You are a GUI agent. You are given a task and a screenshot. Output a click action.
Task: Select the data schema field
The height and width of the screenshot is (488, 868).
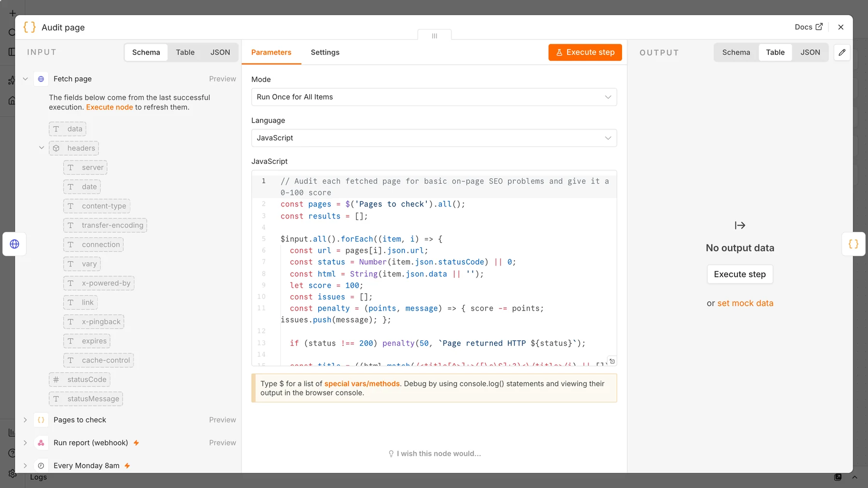[x=68, y=129]
